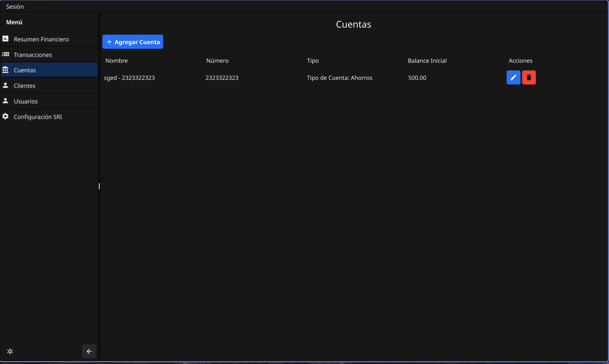The width and height of the screenshot is (609, 364).
Task: Open settings via the Configuración SRI gear icon
Action: [x=5, y=117]
